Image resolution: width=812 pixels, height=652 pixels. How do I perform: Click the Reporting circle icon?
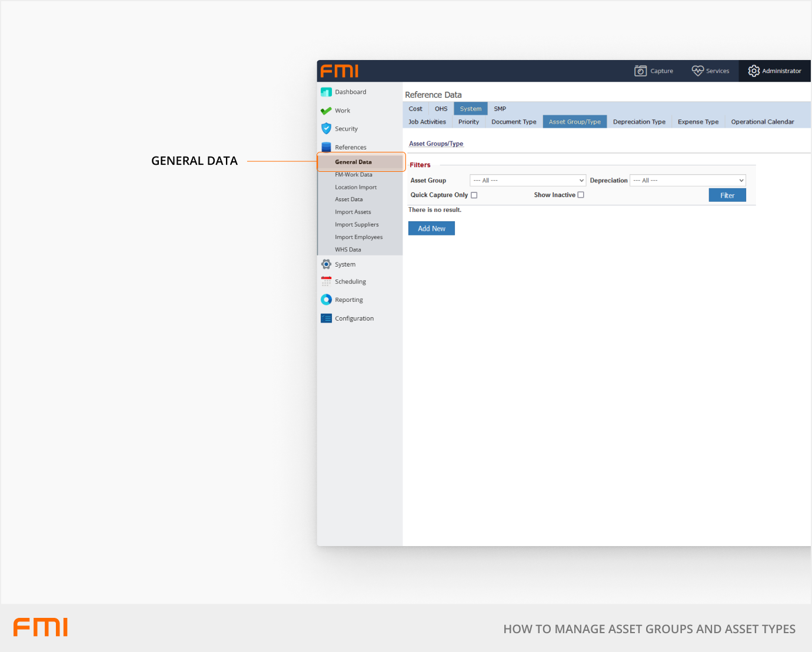point(326,300)
